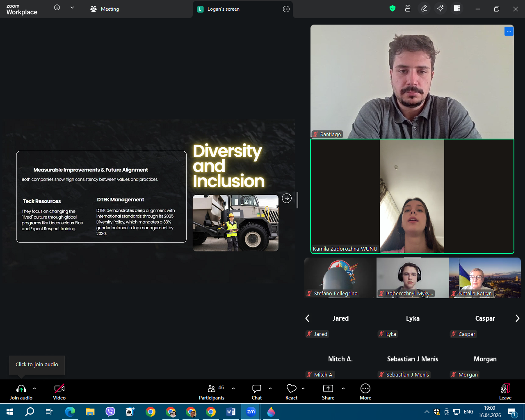This screenshot has height=420, width=525.
Task: Open the Participants list
Action: pyautogui.click(x=212, y=392)
